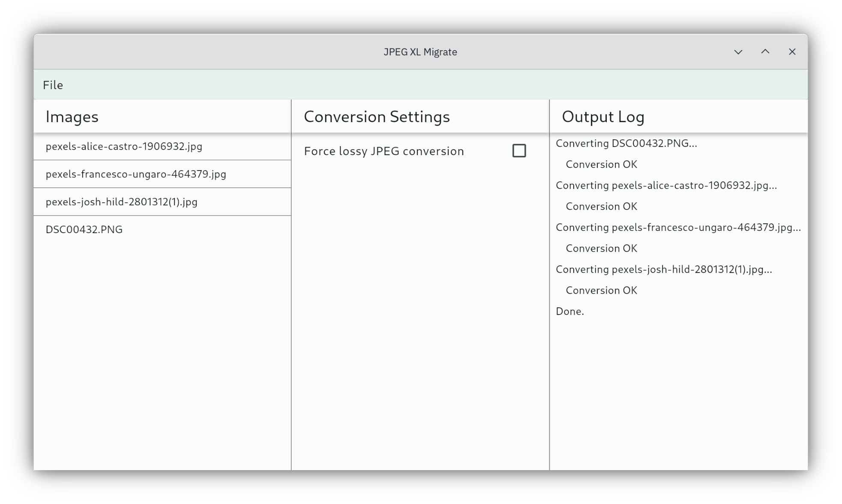Click 'Converting pexels-alice-castro-1906932.jpg...' log line

pos(666,186)
